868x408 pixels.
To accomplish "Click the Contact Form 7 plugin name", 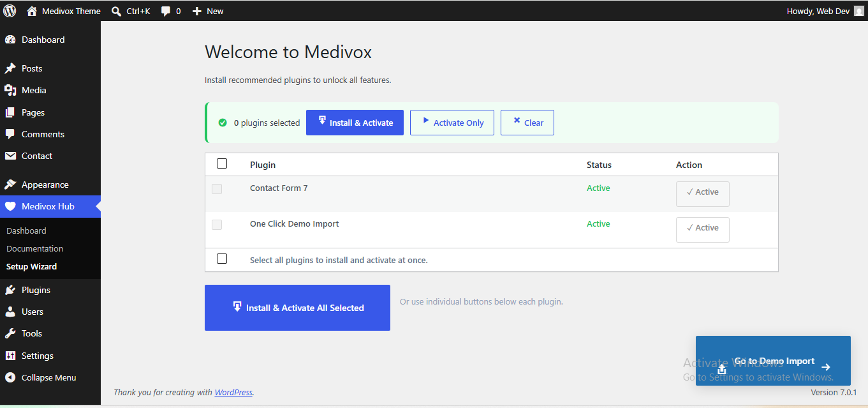I will click(279, 188).
